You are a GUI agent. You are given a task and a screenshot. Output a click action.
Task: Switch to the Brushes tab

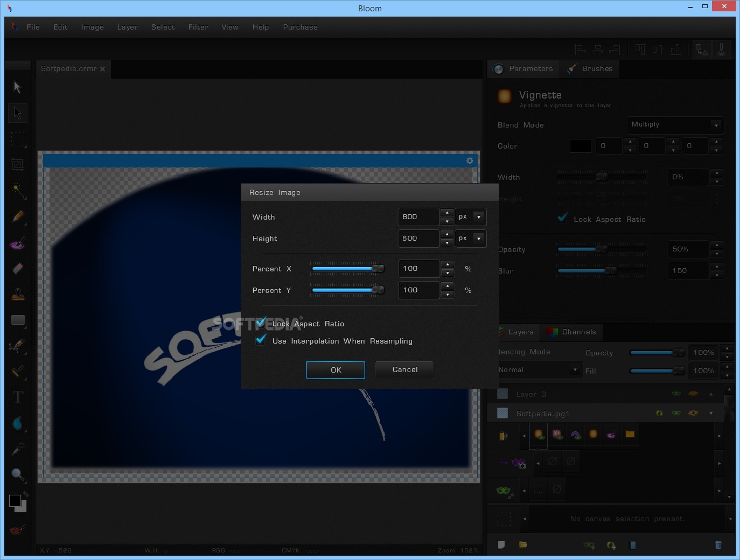point(590,68)
